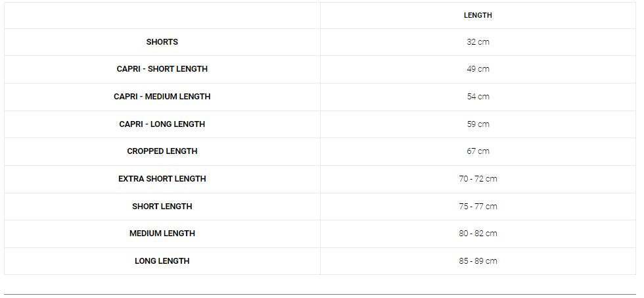Click the 80 - 82 cm value
The height and width of the screenshot is (298, 644).
pos(478,234)
